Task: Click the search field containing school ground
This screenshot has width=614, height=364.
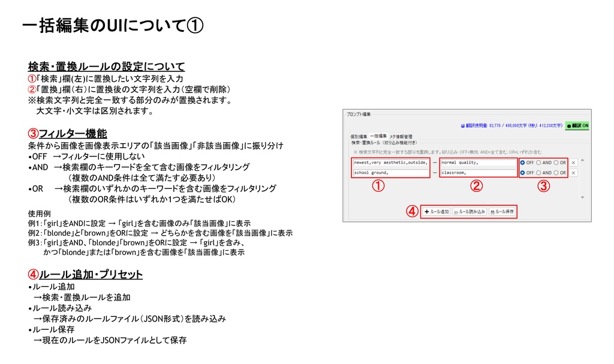Action: click(391, 172)
